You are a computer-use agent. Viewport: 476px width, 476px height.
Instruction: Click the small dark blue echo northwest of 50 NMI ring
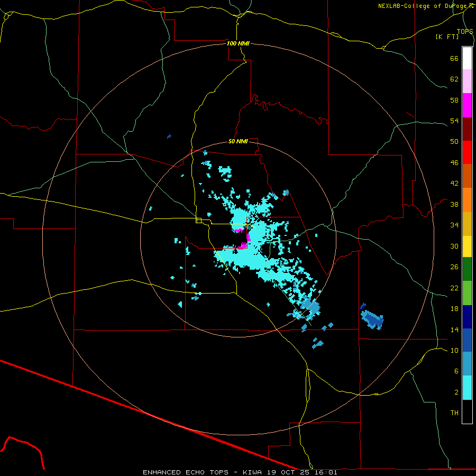coord(169,136)
